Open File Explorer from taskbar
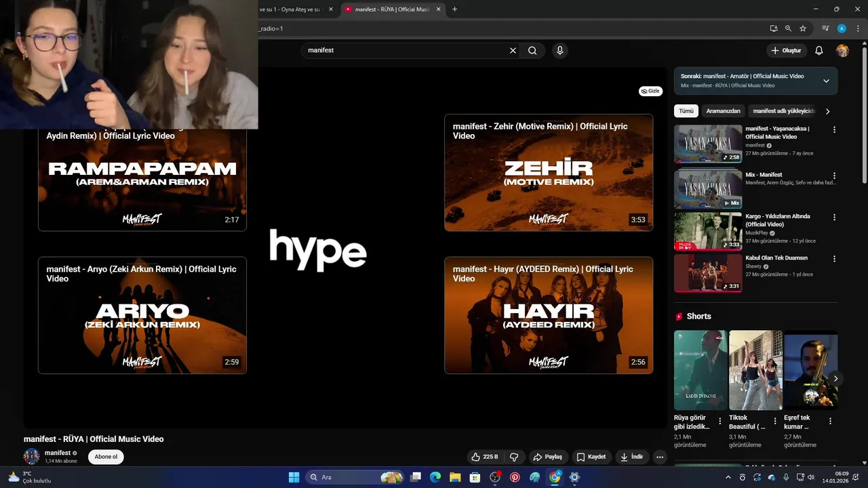The height and width of the screenshot is (488, 868). (x=455, y=477)
